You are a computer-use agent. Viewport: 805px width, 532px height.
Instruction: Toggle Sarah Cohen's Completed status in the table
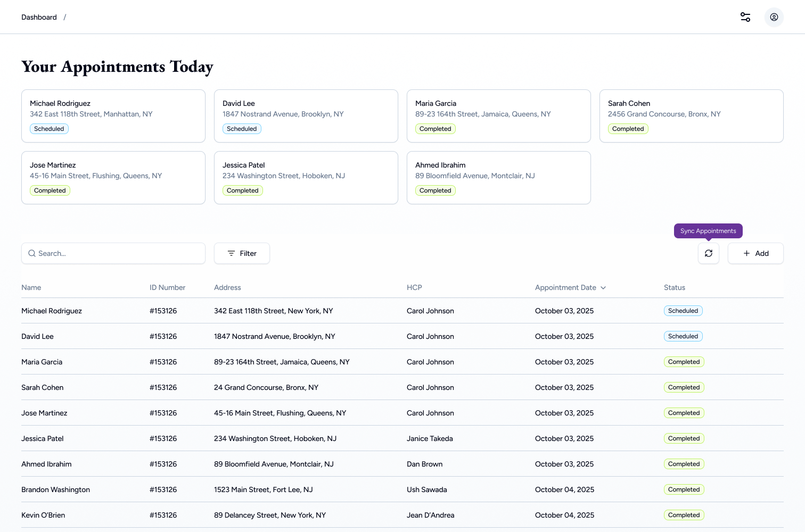(x=684, y=387)
